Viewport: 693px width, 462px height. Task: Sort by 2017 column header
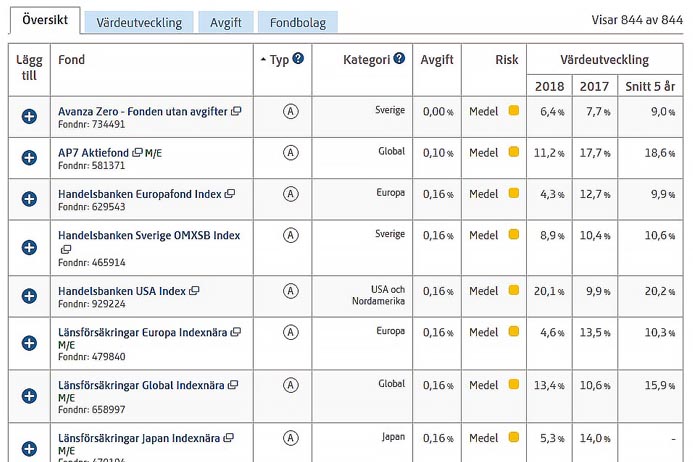[x=594, y=86]
